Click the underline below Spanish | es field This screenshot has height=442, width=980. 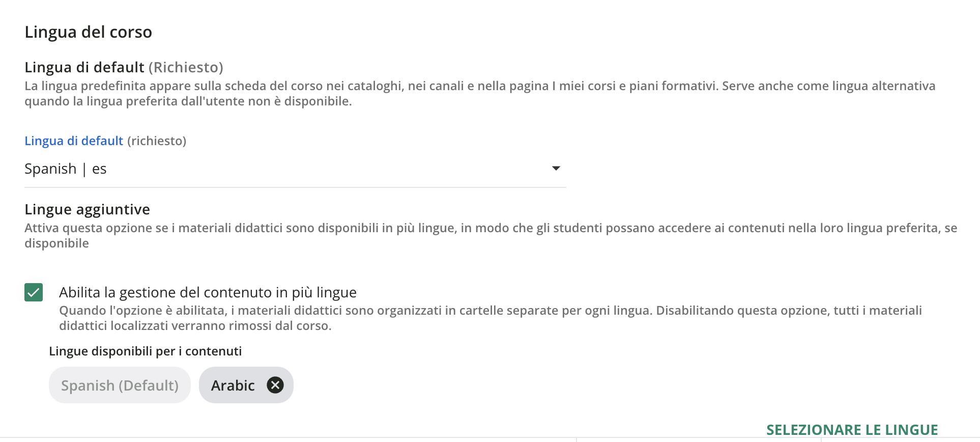tap(295, 187)
